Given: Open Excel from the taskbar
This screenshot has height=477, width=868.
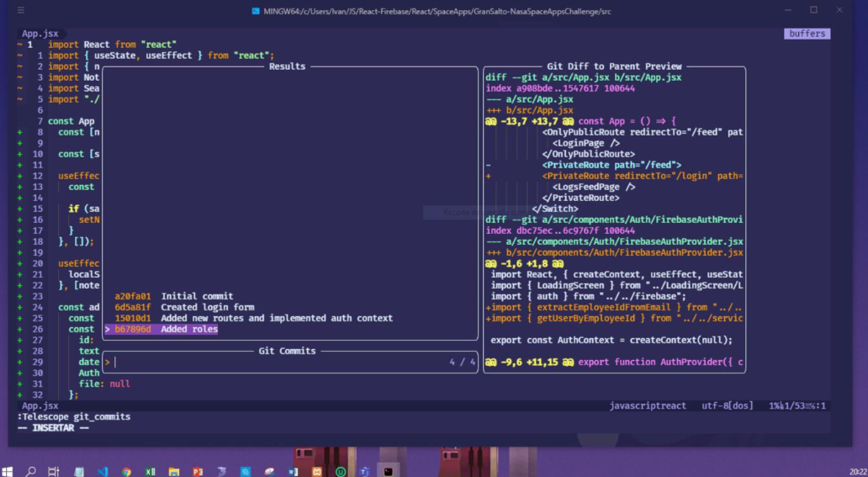Looking at the screenshot, I should point(150,471).
